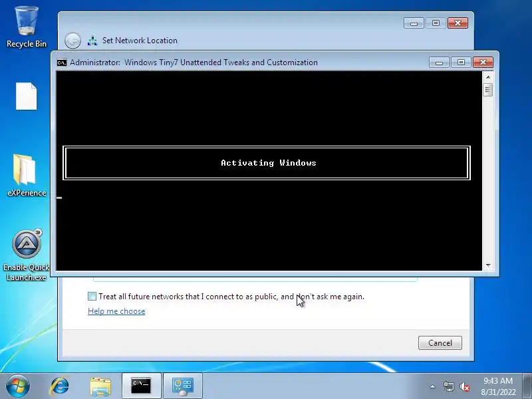Image resolution: width=532 pixels, height=399 pixels.
Task: Click the Set Network Location title text
Action: (140, 41)
